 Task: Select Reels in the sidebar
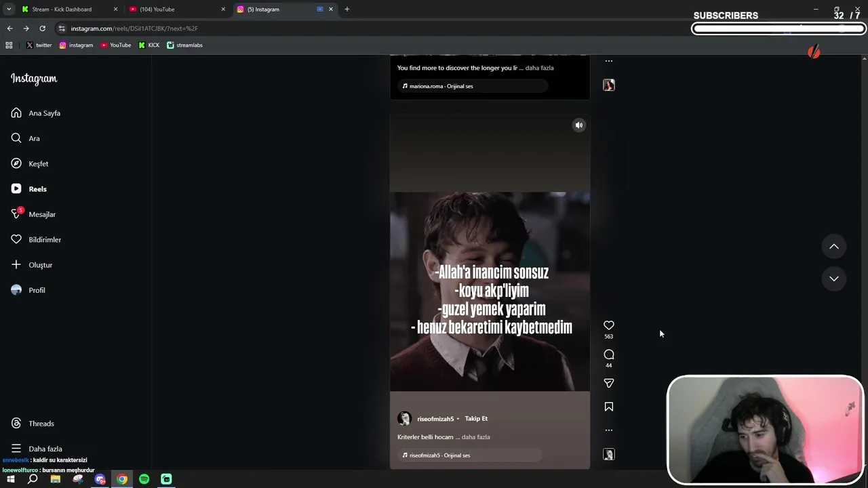click(x=29, y=189)
